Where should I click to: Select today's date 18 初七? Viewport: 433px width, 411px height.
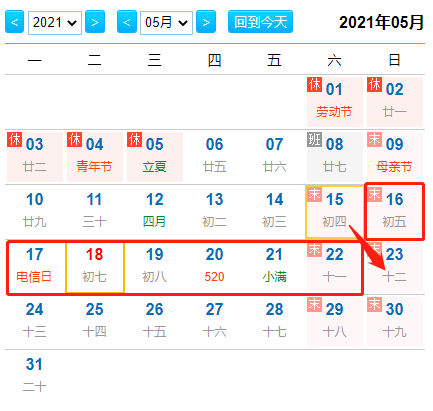tap(95, 267)
